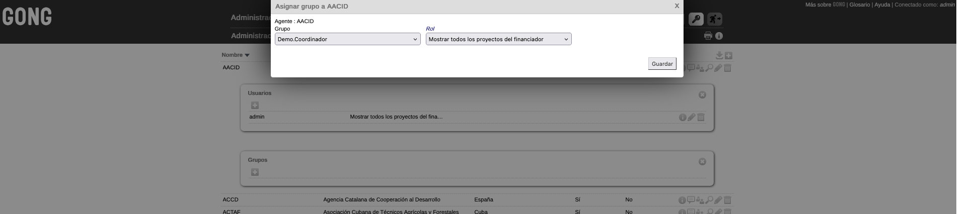Click the logout running-man icon
Image resolution: width=980 pixels, height=214 pixels.
[x=715, y=19]
